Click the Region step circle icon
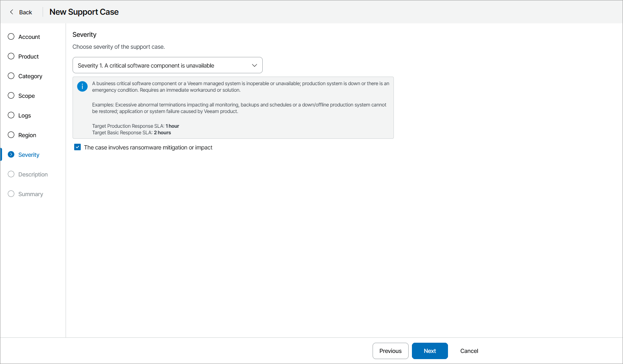This screenshot has height=364, width=623. [11, 135]
